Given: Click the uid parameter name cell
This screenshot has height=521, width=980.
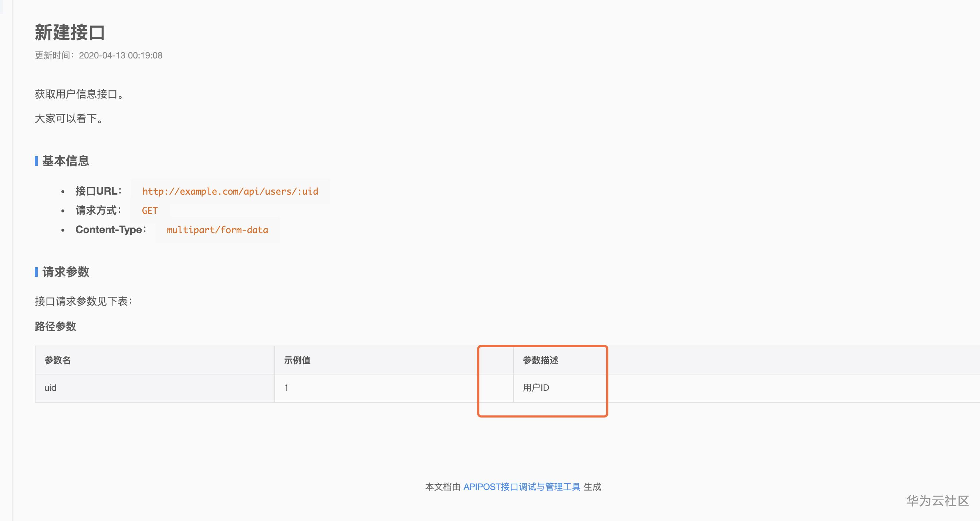Looking at the screenshot, I should (x=50, y=388).
